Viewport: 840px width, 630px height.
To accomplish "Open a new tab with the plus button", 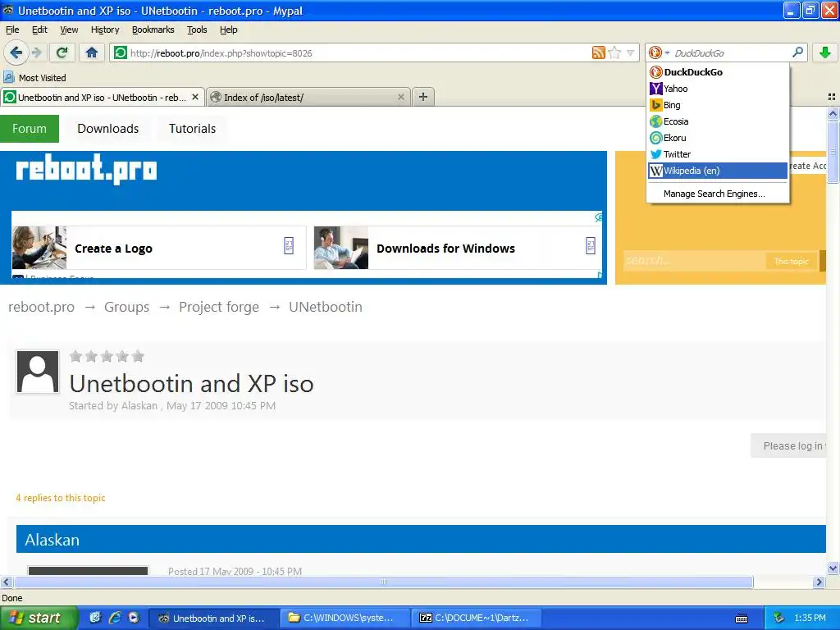I will click(423, 97).
